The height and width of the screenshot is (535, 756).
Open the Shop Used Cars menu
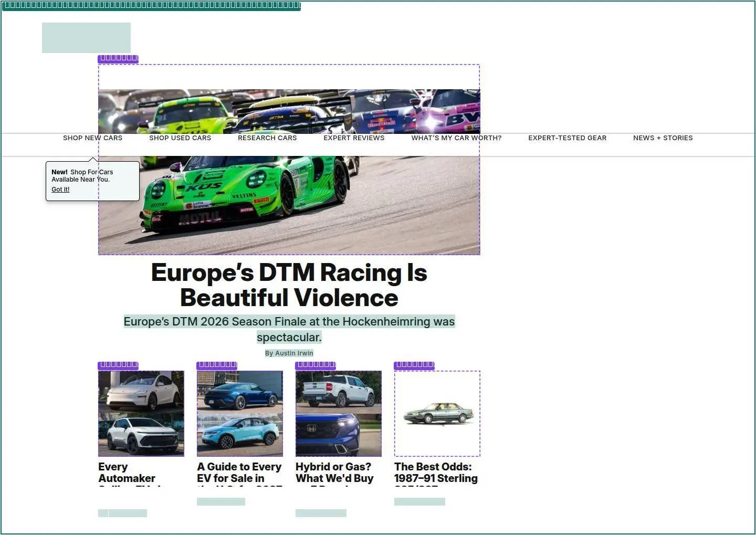[180, 138]
